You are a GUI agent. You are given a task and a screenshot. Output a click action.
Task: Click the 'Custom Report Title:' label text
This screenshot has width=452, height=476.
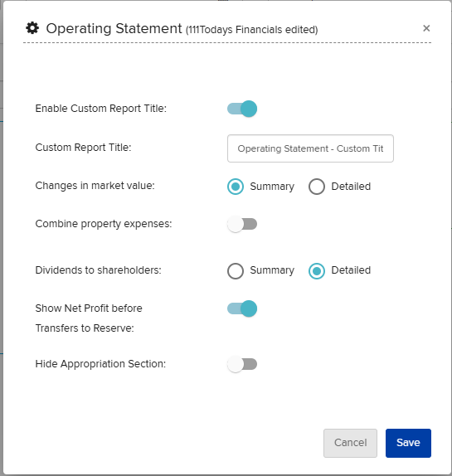coord(83,148)
